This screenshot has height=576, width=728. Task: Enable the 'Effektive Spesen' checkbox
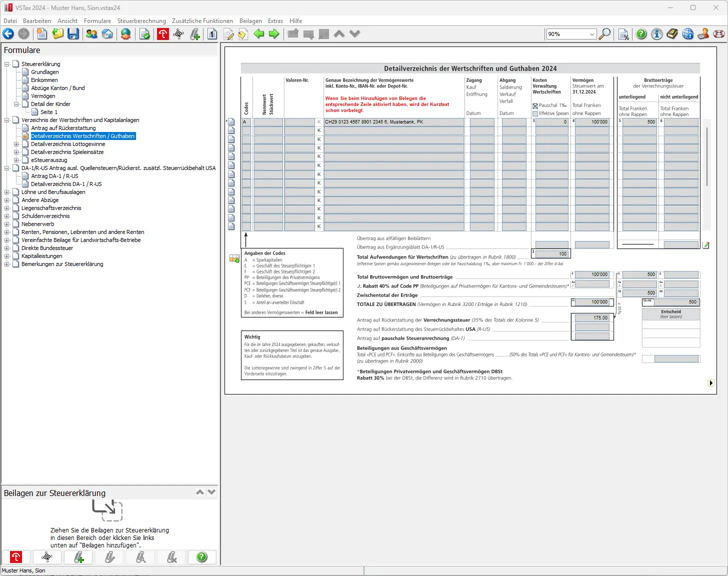[x=535, y=113]
